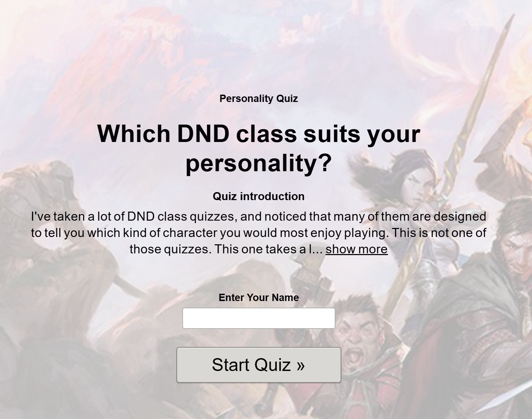Click the Personality Quiz label
Image resolution: width=532 pixels, height=419 pixels.
pyautogui.click(x=259, y=98)
